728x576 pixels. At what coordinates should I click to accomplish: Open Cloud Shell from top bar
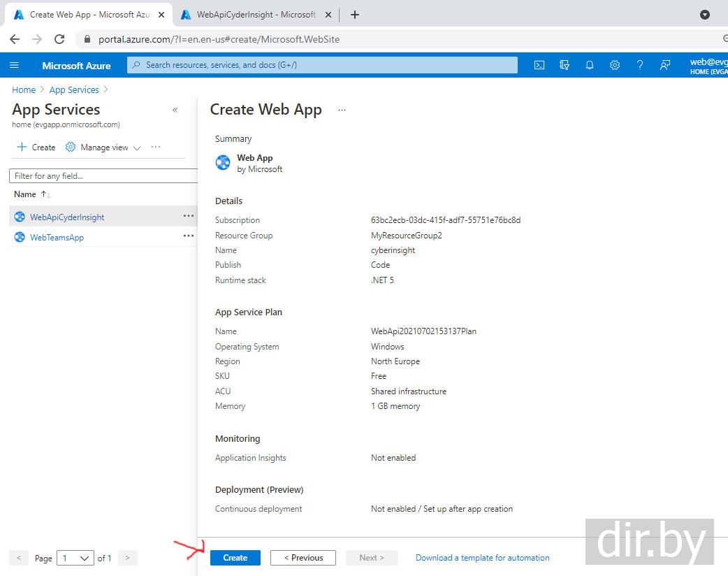[x=539, y=65]
